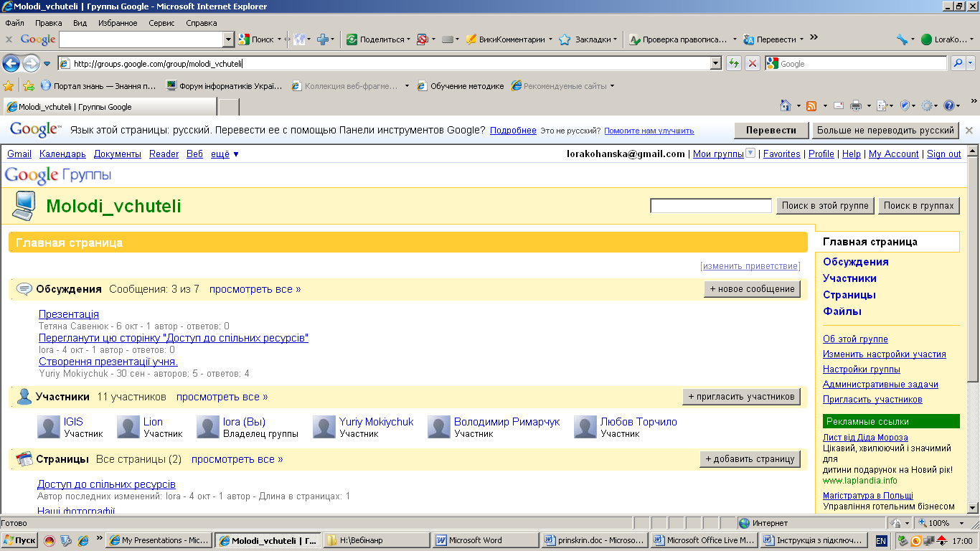The height and width of the screenshot is (551, 980).
Task: Open the address bar dropdown arrow
Action: click(715, 63)
